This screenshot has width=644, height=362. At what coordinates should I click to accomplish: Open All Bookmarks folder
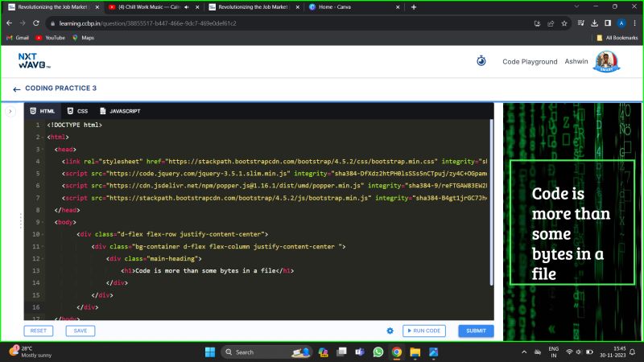pos(617,38)
